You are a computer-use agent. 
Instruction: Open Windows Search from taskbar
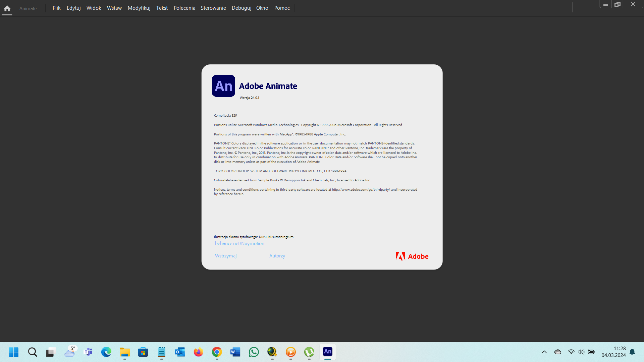pyautogui.click(x=33, y=352)
